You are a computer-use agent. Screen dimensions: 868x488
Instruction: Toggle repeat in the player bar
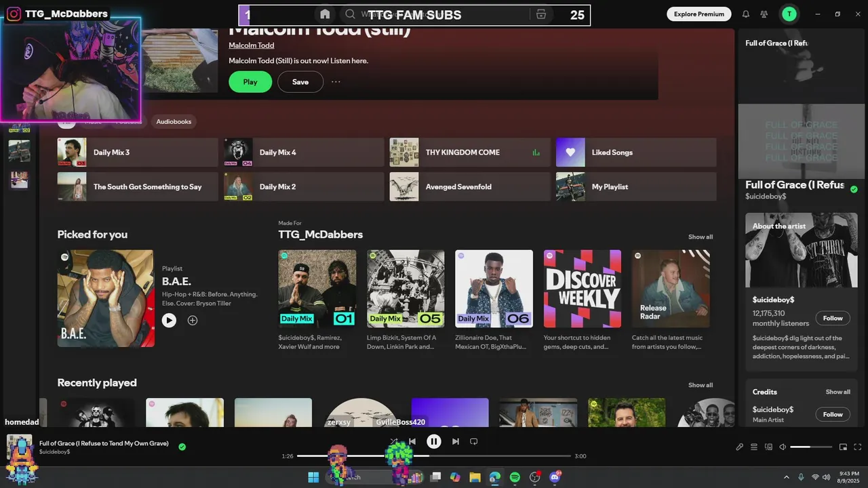point(474,441)
